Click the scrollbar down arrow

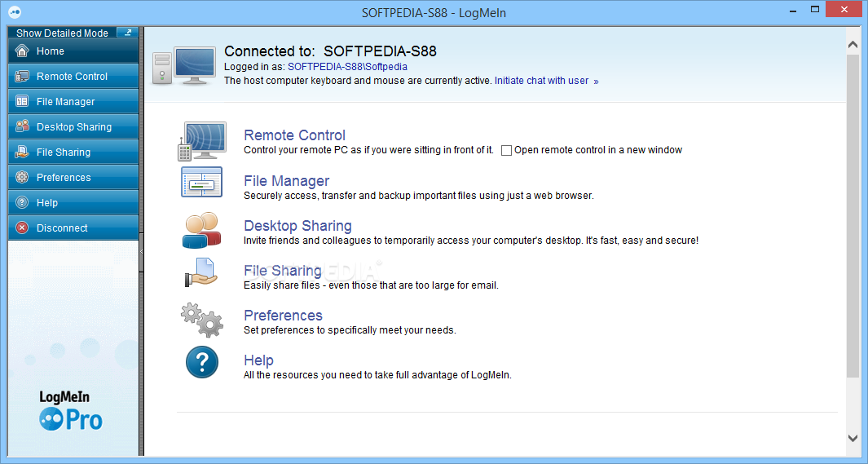pos(853,438)
